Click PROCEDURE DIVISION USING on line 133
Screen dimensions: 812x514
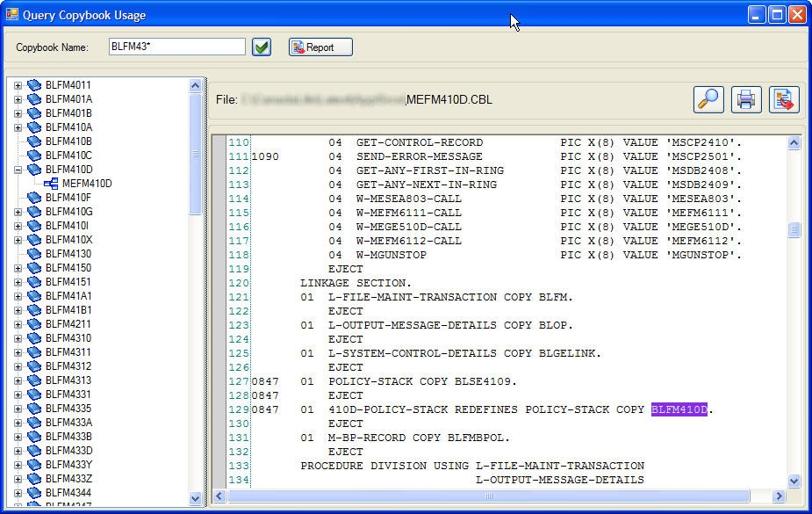point(384,466)
